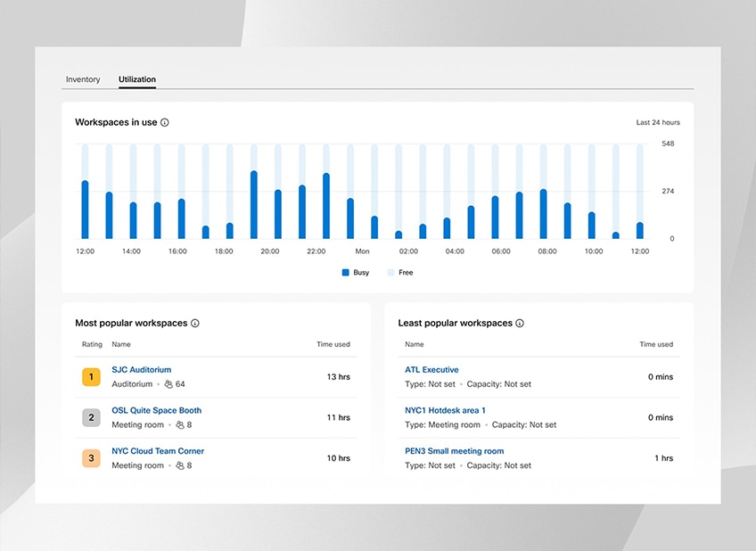Open NYC Cloud Team Corner link
756x551 pixels.
click(x=158, y=451)
